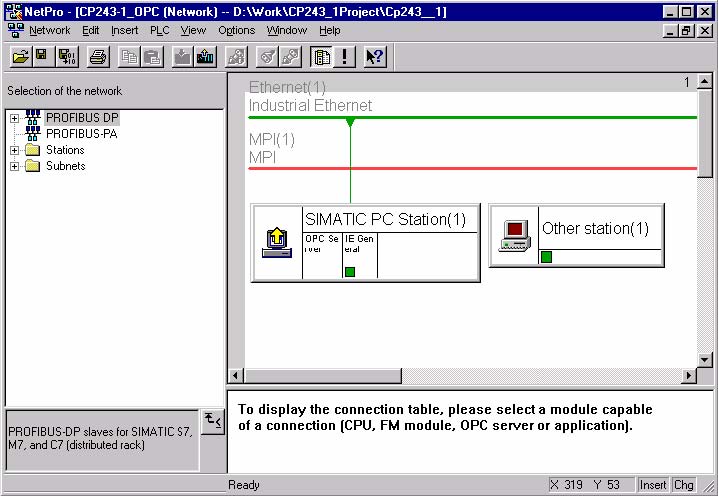Select the red MPI subnet line
The height and width of the screenshot is (496, 718).
click(x=472, y=169)
